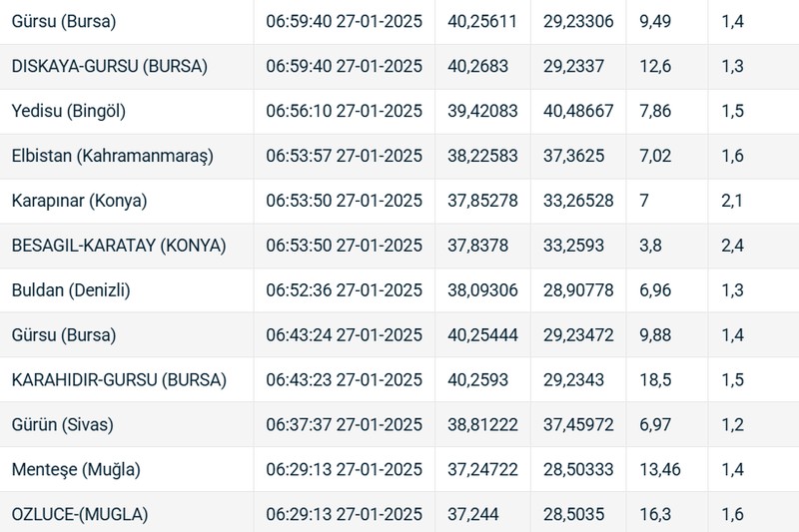Click the Elbistan (Kahramanmaraş) row name

(113, 156)
